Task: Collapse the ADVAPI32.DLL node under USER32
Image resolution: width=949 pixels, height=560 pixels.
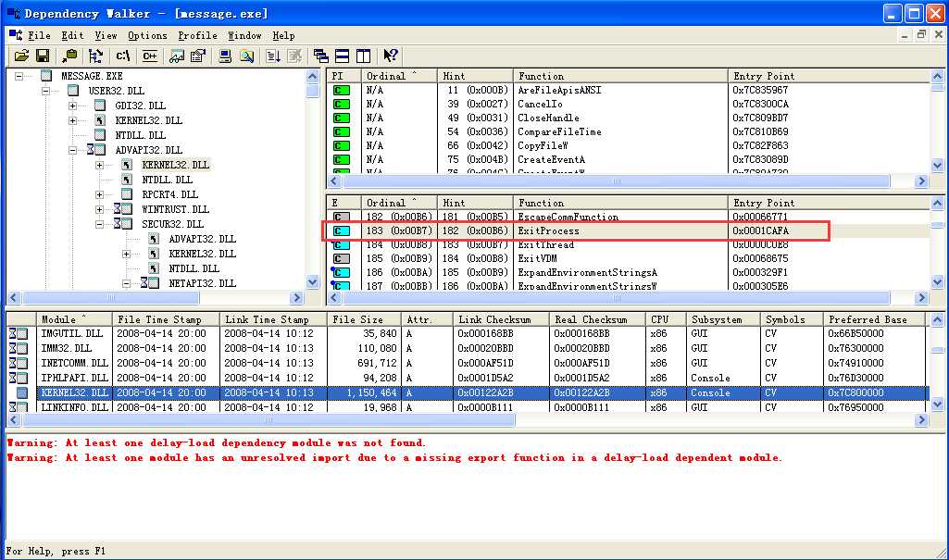Action: click(x=72, y=150)
